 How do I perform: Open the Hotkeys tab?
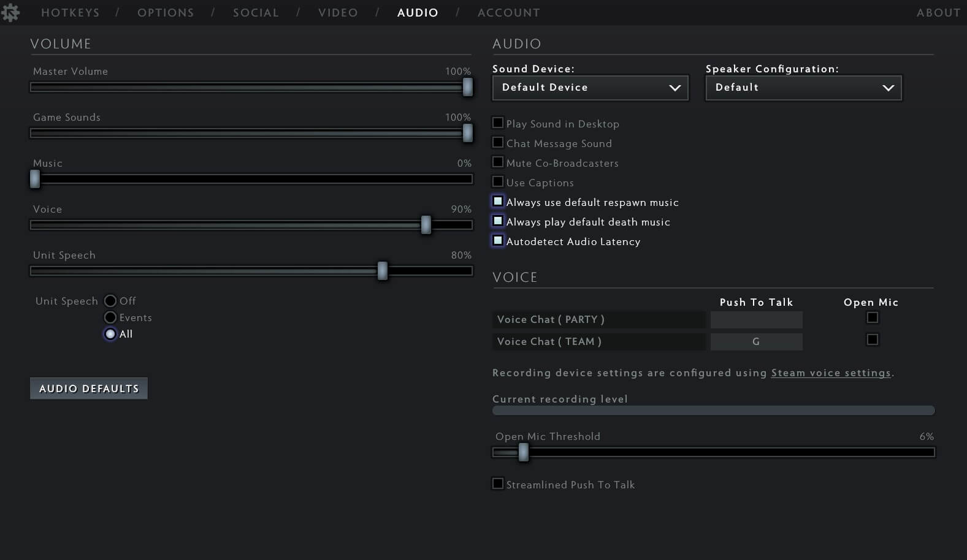click(71, 13)
